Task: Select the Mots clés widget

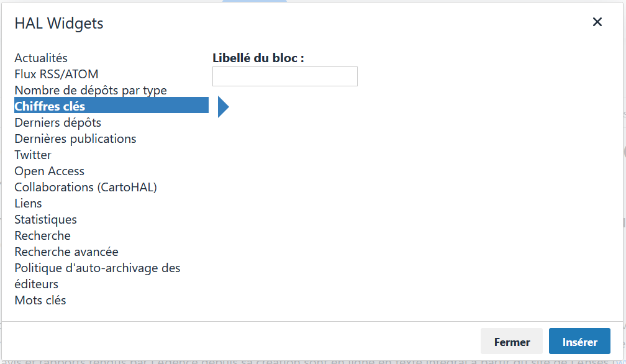Action: point(40,300)
